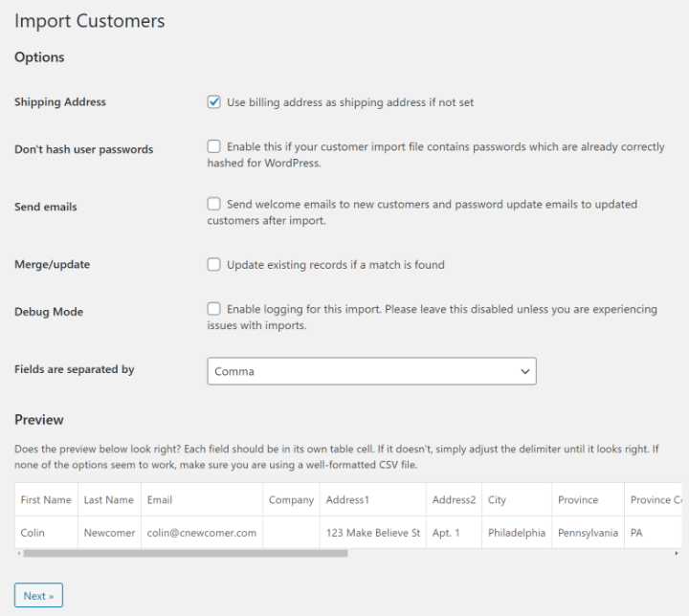Open the Fields are separated by dropdown
Screen dimensions: 689x616
click(x=371, y=371)
